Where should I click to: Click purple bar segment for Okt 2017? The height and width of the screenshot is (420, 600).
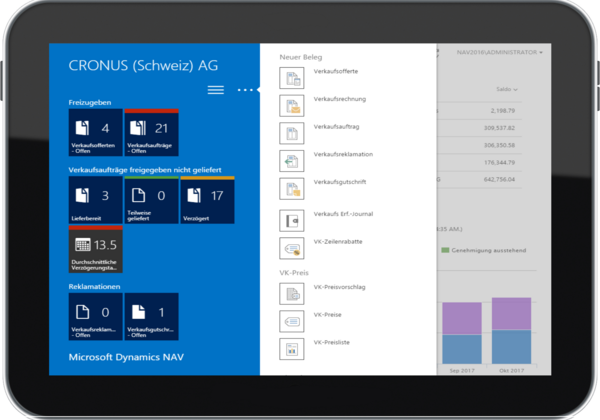tap(511, 314)
